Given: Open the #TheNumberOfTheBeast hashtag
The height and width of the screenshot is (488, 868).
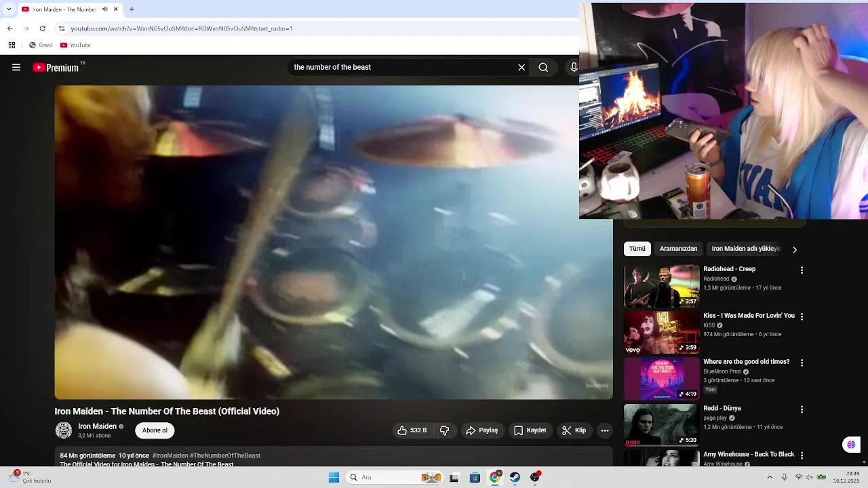Looking at the screenshot, I should pos(225,455).
